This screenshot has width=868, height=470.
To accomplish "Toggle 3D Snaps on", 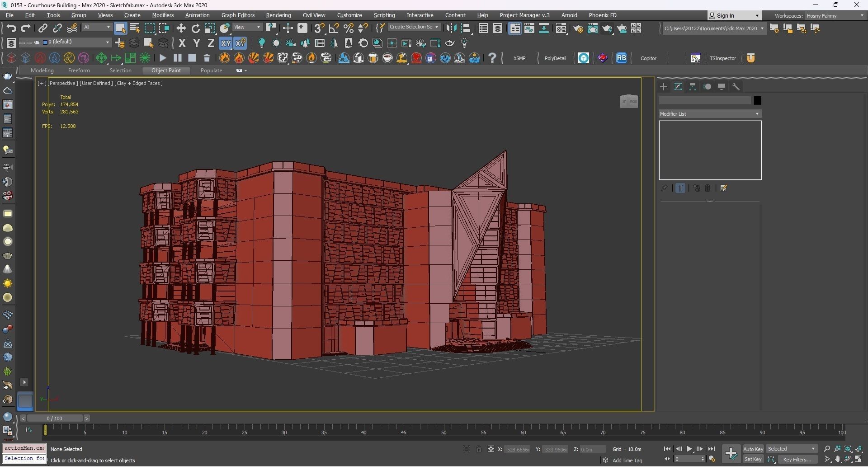I will click(x=319, y=28).
